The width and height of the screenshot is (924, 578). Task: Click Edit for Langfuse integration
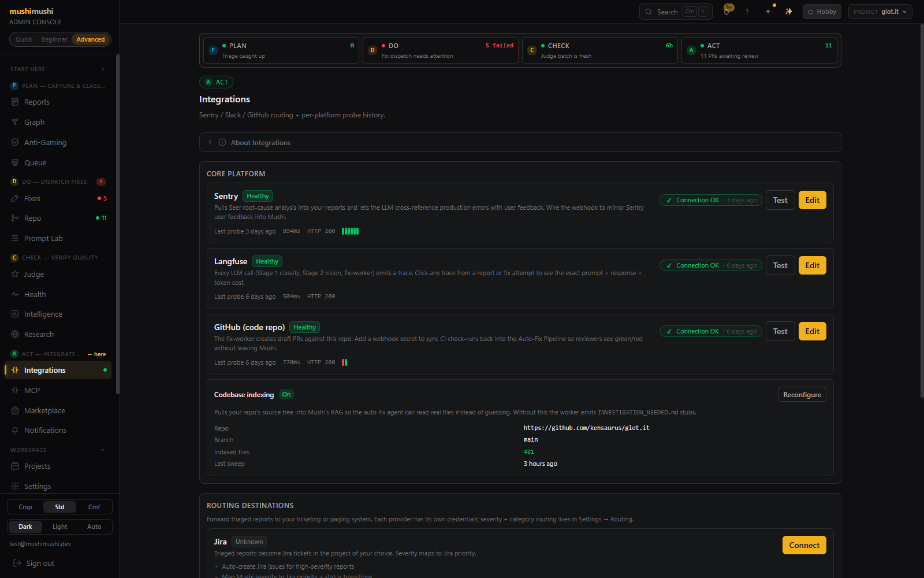(x=813, y=265)
